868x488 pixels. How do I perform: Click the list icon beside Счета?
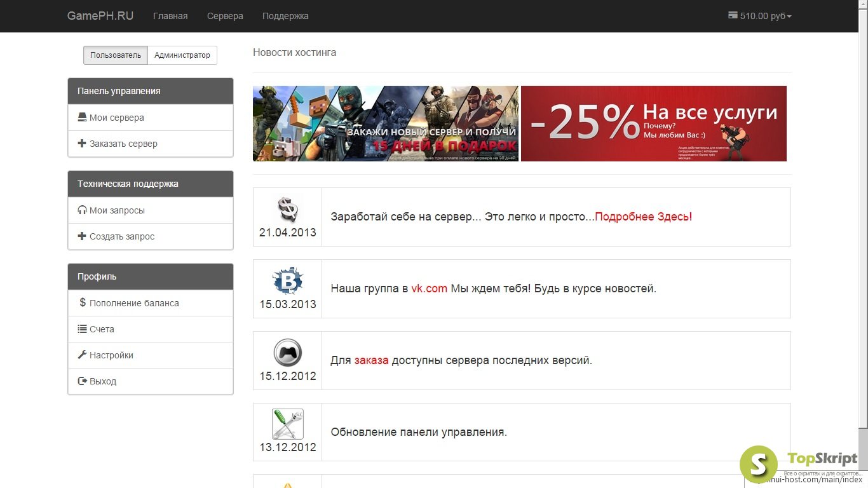82,329
